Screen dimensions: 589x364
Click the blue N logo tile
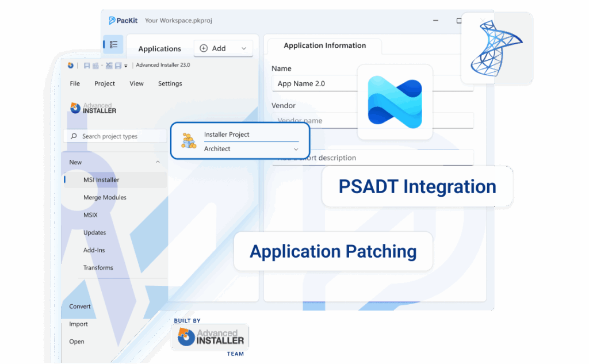point(395,102)
